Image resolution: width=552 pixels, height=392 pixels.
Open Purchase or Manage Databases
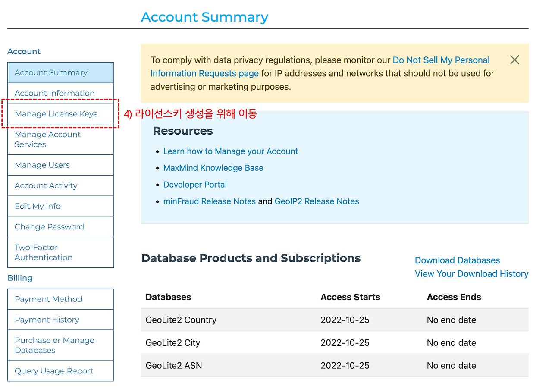54,345
